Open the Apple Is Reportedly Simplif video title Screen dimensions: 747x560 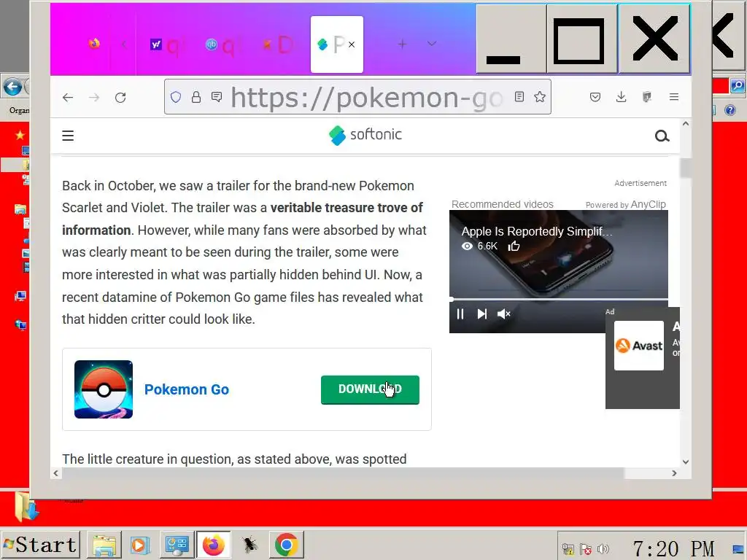(x=537, y=231)
